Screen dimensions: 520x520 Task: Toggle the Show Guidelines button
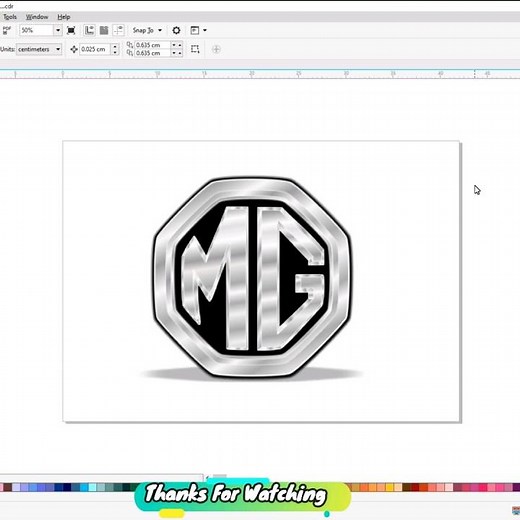(119, 30)
